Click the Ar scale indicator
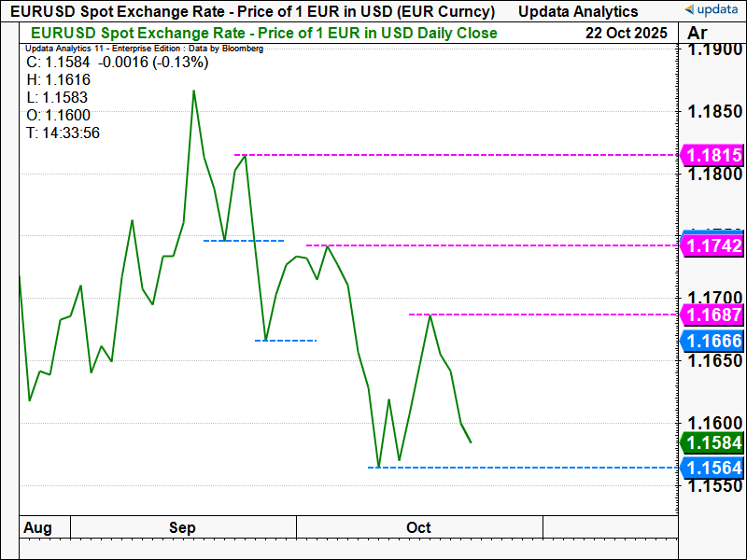The image size is (747, 560). pos(698,33)
